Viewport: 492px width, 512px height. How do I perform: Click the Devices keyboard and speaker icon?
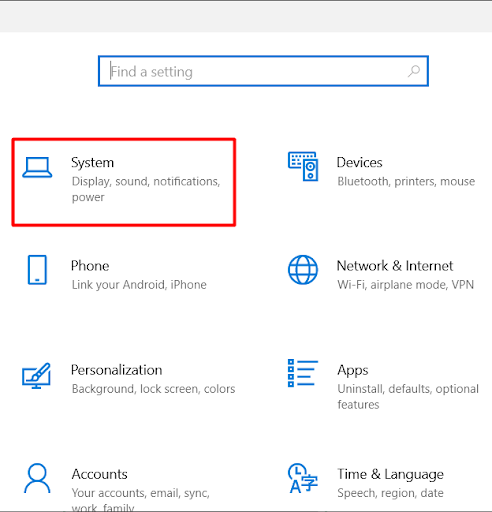303,166
